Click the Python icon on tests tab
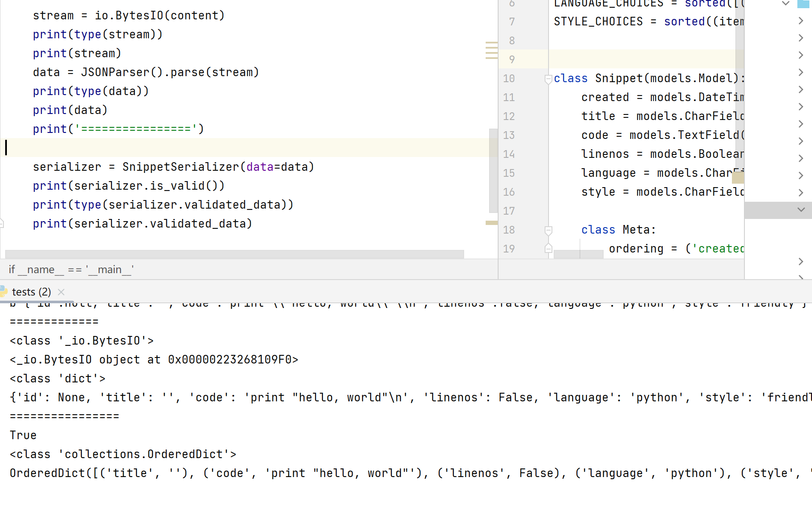812x505 pixels. pos(3,292)
